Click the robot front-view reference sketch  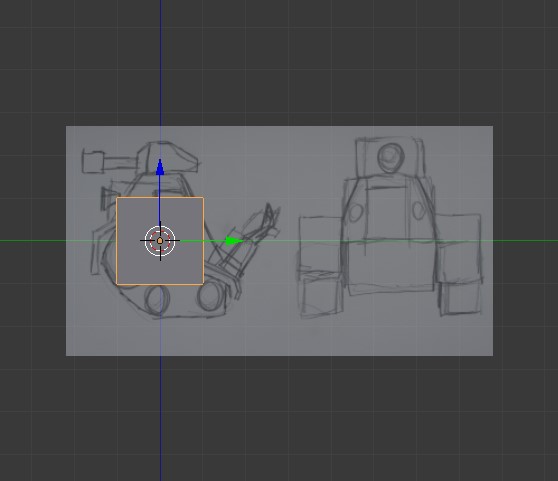tap(390, 227)
